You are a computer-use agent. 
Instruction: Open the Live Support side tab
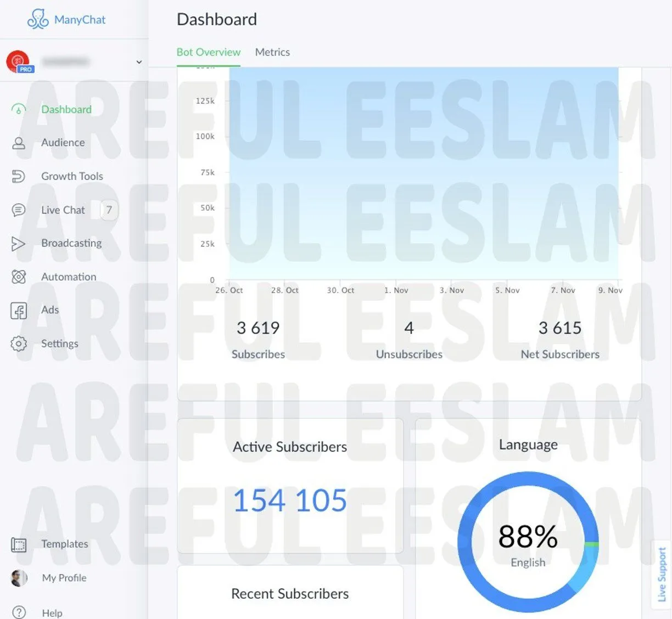(661, 574)
